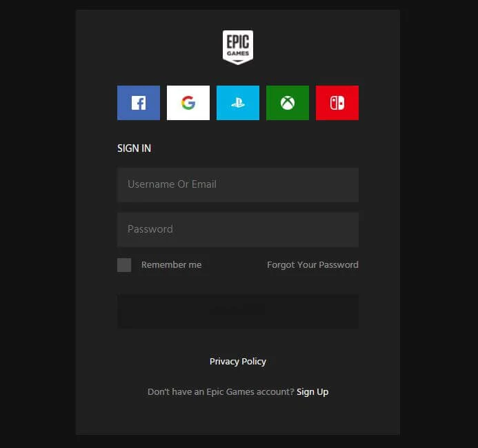Sign in with the PlayStation icon
Screen dimensions: 478x448
238,103
